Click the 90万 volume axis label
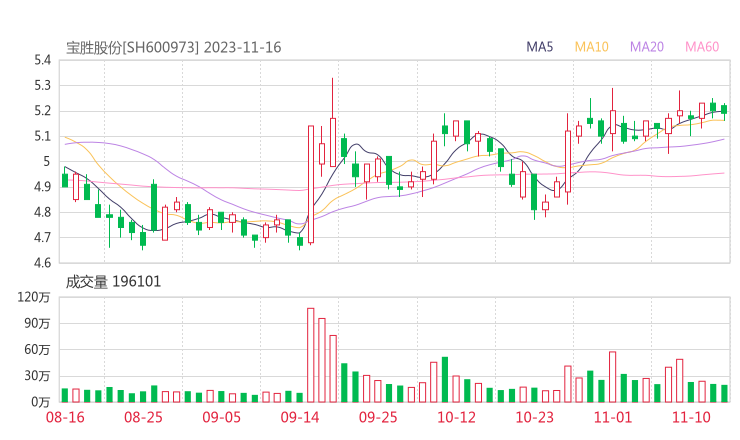Screen dimensions: 740x440 click(37, 323)
